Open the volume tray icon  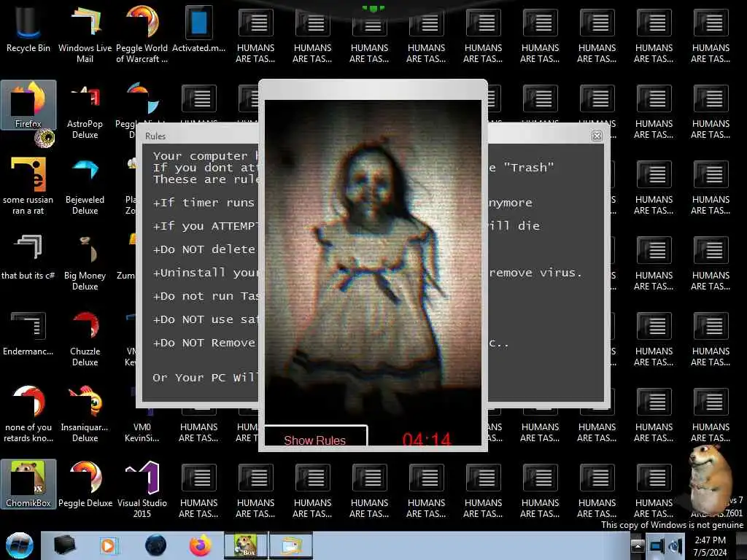(675, 545)
